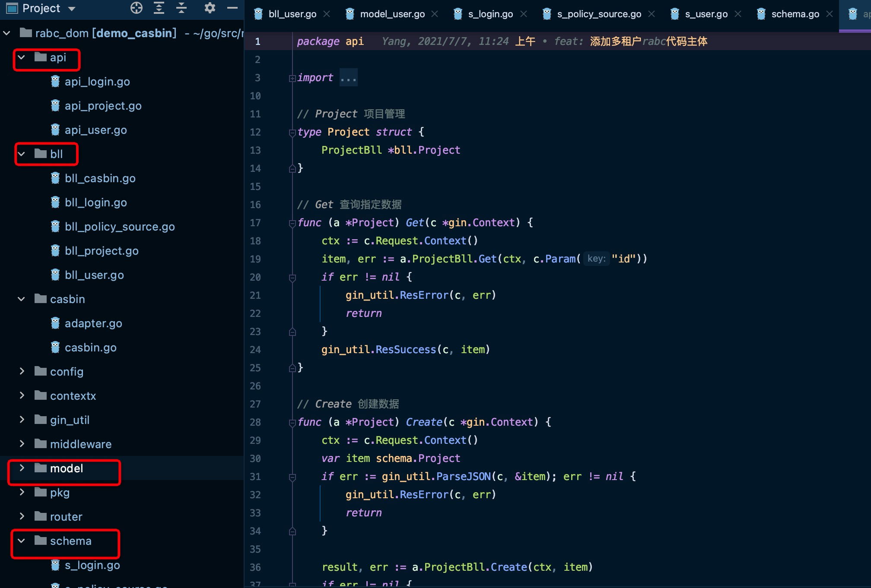
Task: Expand the folded import block
Action: 292,78
